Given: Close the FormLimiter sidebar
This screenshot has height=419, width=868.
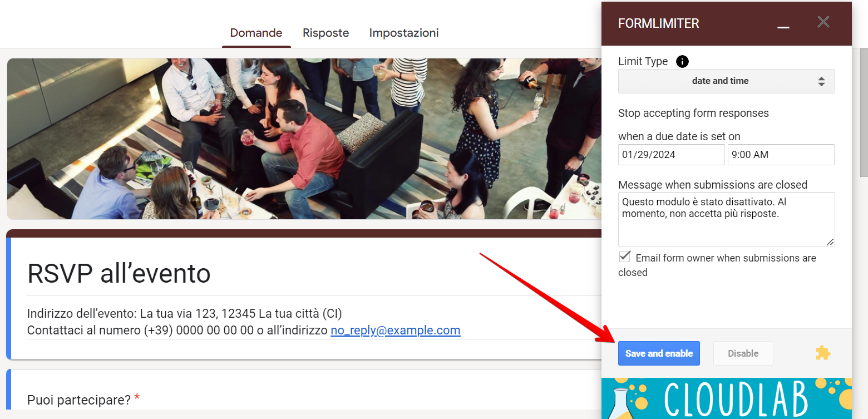Looking at the screenshot, I should point(823,22).
